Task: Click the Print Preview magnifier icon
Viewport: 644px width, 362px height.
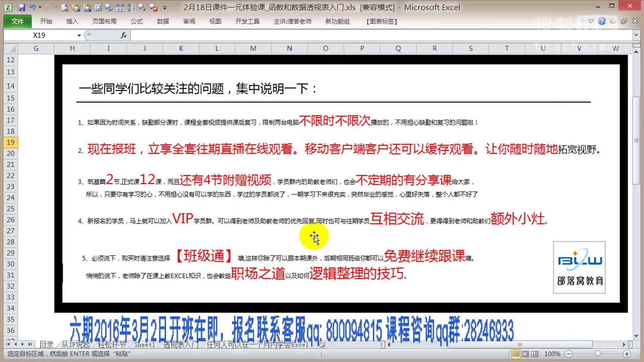Action: point(65,7)
